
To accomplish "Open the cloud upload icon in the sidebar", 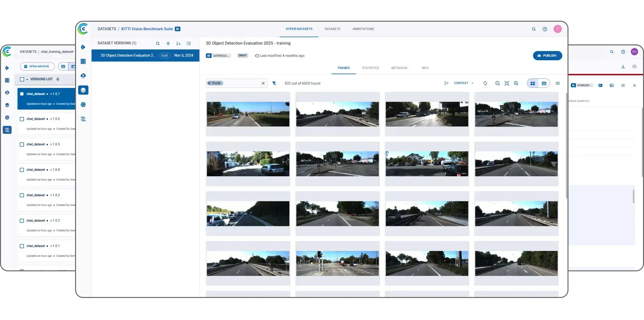I will [83, 75].
